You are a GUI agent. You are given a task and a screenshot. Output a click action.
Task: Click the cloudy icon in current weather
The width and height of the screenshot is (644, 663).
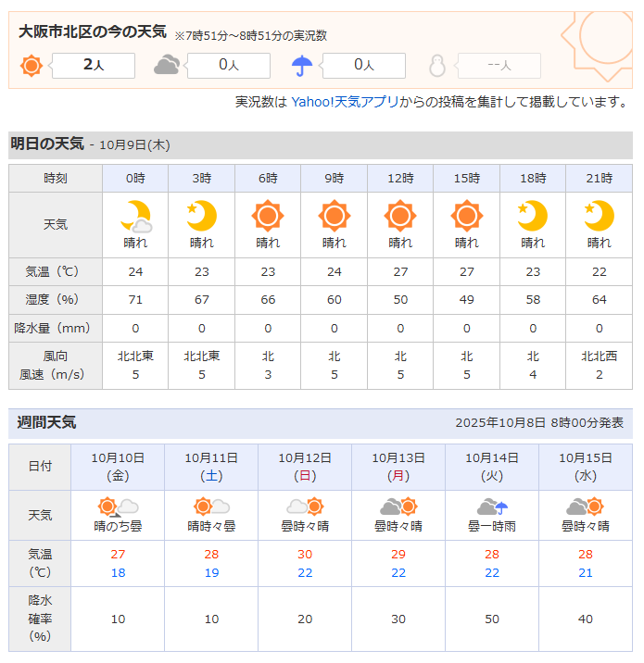[x=167, y=66]
